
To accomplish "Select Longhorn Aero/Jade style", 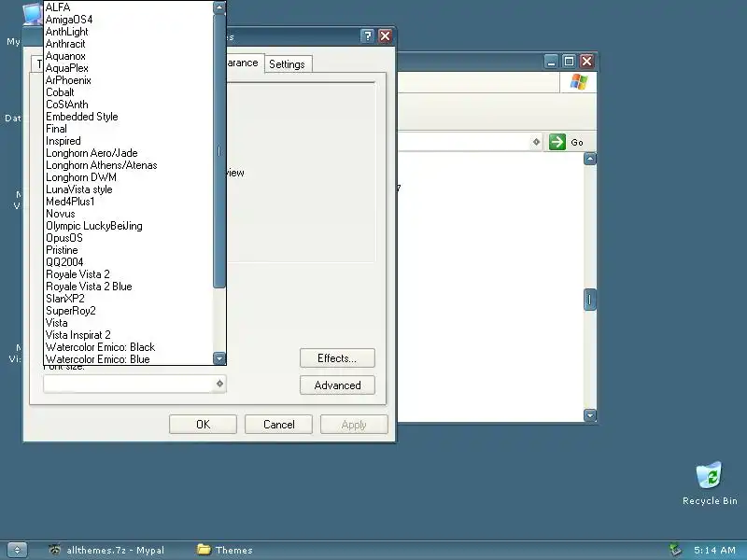I will pyautogui.click(x=128, y=153).
